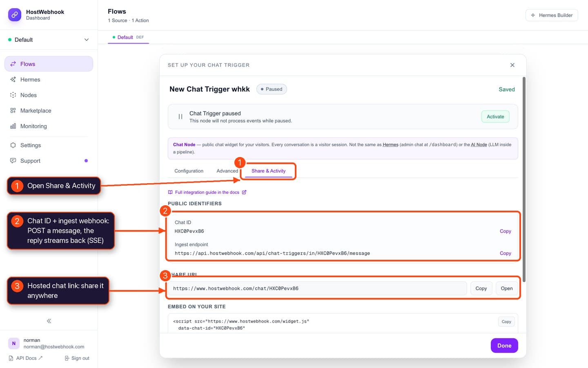Open Flows in the sidebar
Screen dimensions: 588x368
(49, 64)
